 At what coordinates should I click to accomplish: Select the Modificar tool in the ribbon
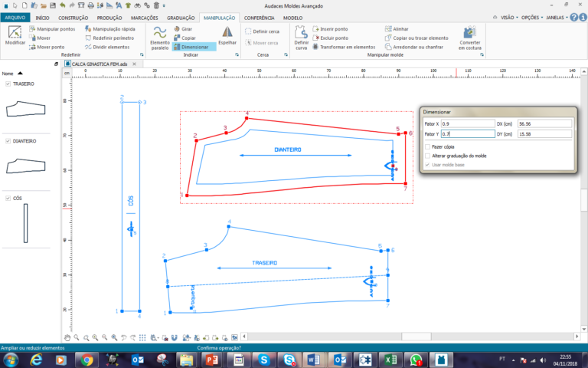coord(15,36)
